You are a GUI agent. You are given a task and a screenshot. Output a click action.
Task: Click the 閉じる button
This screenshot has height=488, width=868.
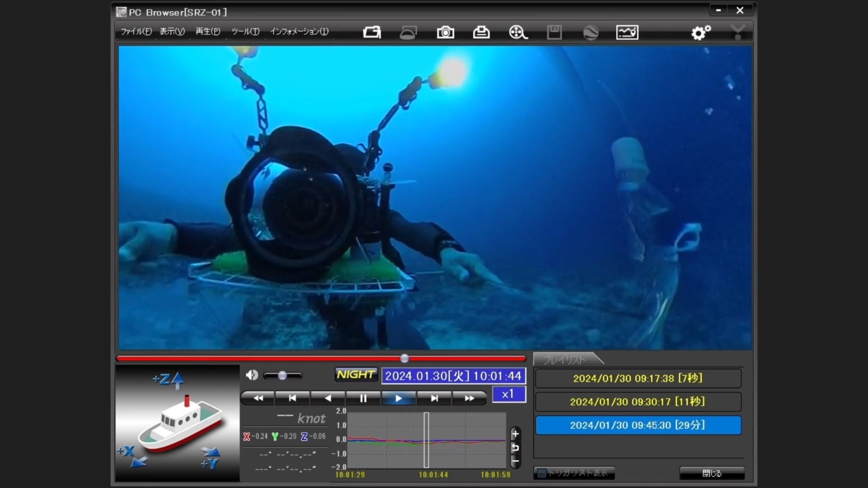tap(712, 473)
